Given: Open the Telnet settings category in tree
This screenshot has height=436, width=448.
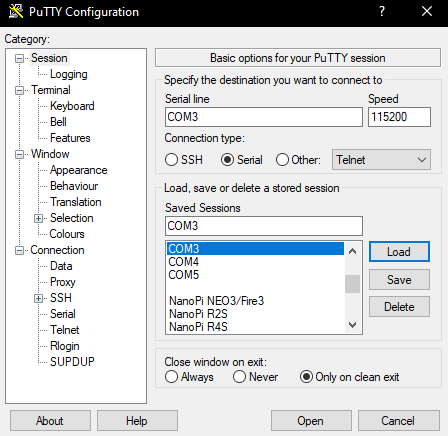Looking at the screenshot, I should tap(65, 330).
